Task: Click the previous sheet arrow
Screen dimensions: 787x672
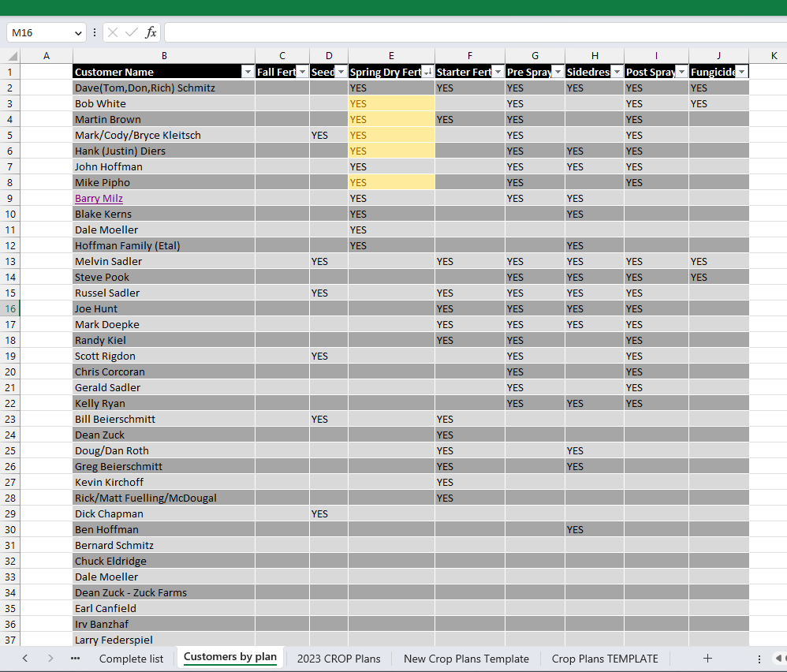Action: 25,658
